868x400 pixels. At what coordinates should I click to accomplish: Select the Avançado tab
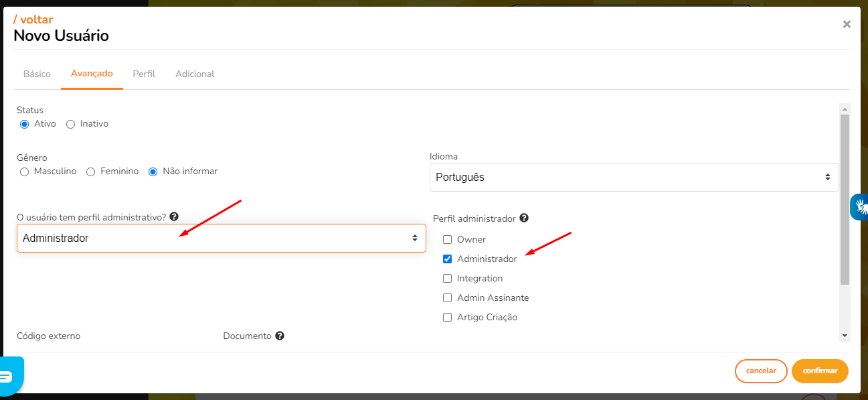point(92,74)
